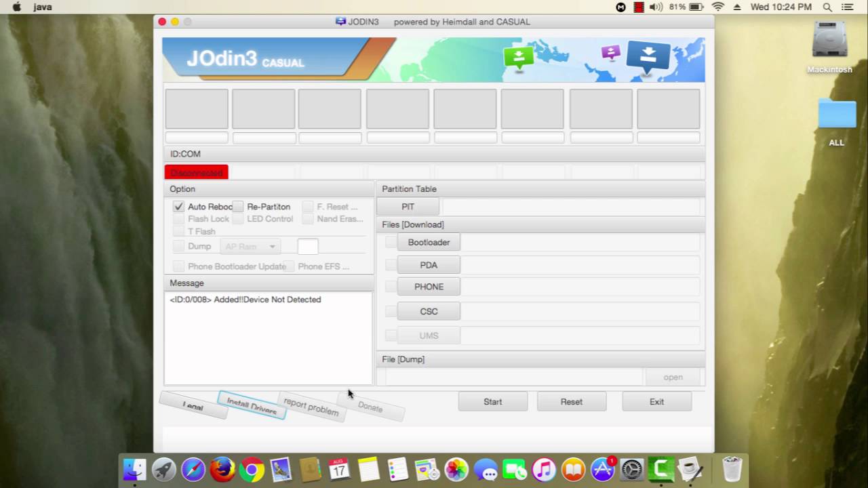Open Safari compass icon in dock
The height and width of the screenshot is (488, 868).
(193, 469)
